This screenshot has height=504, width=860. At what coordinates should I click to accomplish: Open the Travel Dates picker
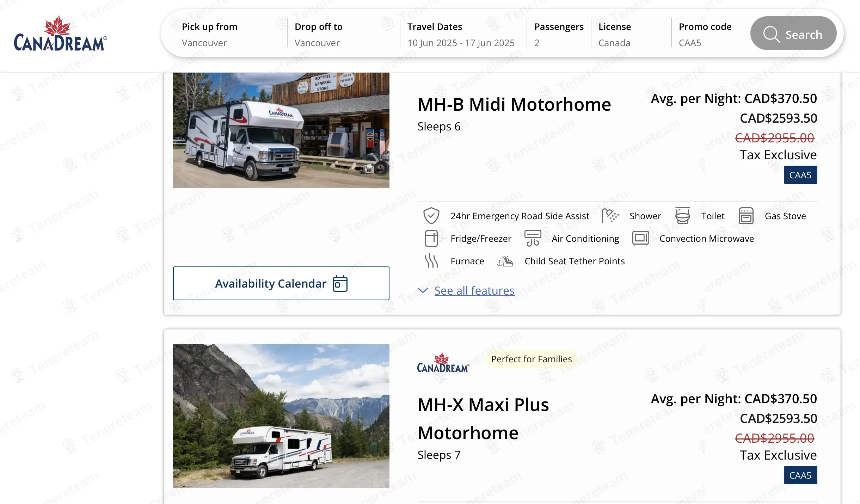(x=461, y=35)
